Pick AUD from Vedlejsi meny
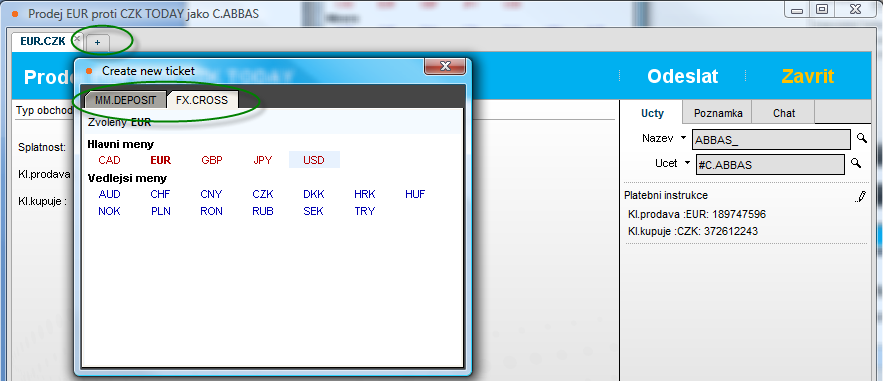 click(109, 194)
